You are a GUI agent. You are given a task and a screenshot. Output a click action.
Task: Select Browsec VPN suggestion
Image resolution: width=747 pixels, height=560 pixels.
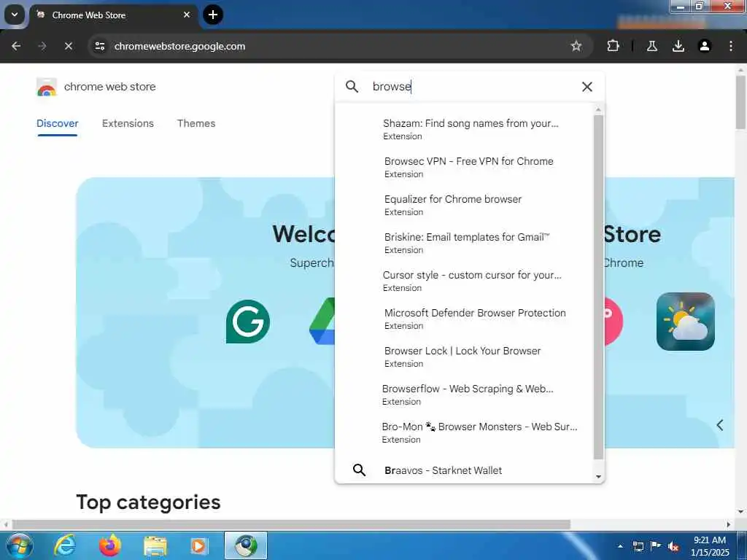[x=465, y=167]
